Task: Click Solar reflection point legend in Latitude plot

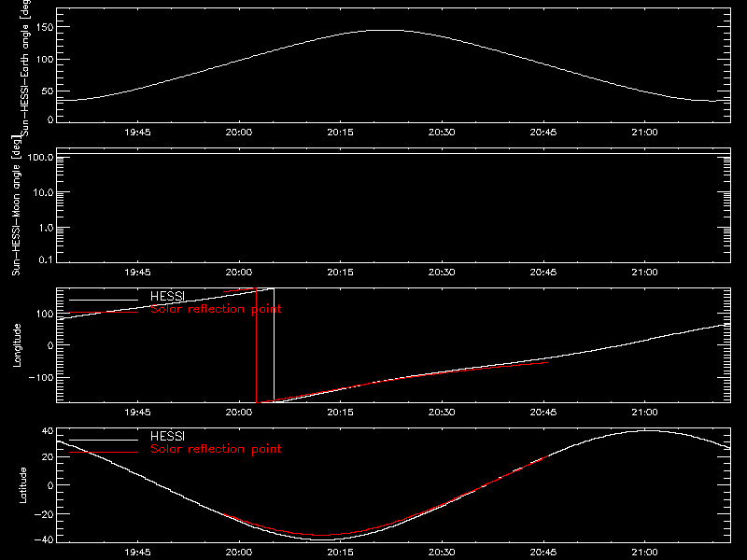Action: click(216, 449)
